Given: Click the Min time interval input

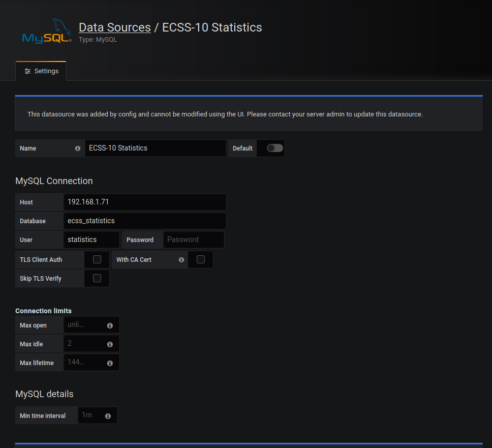Looking at the screenshot, I should [x=90, y=415].
